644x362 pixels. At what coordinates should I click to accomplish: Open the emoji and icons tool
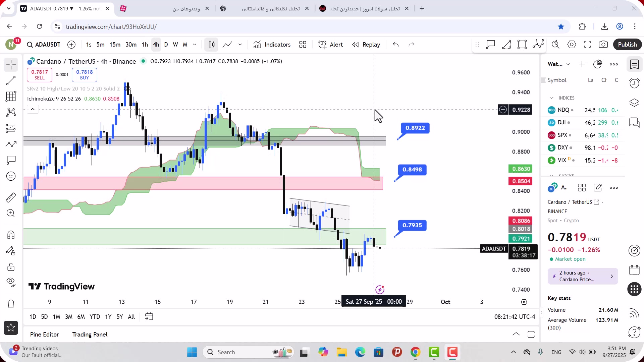11,176
